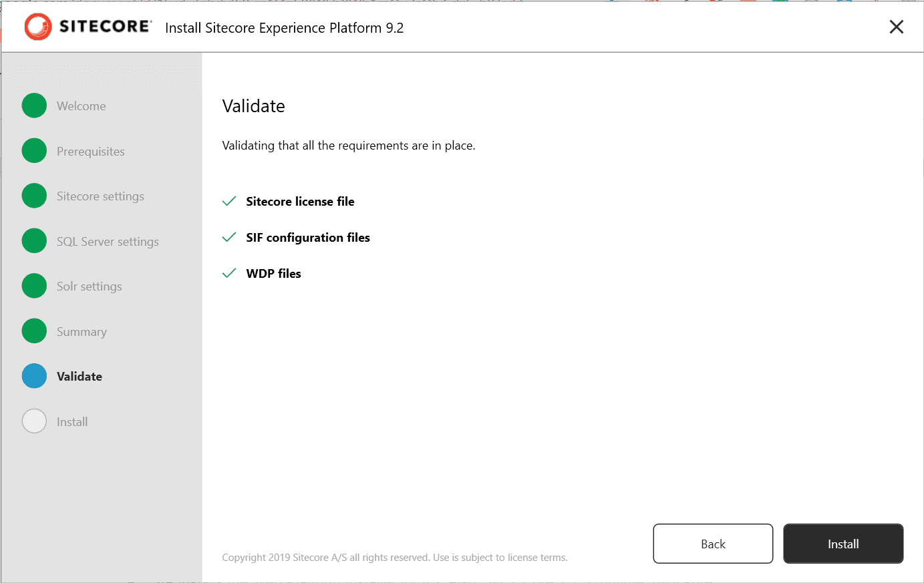
Task: Open the Welcome step label
Action: 82,106
